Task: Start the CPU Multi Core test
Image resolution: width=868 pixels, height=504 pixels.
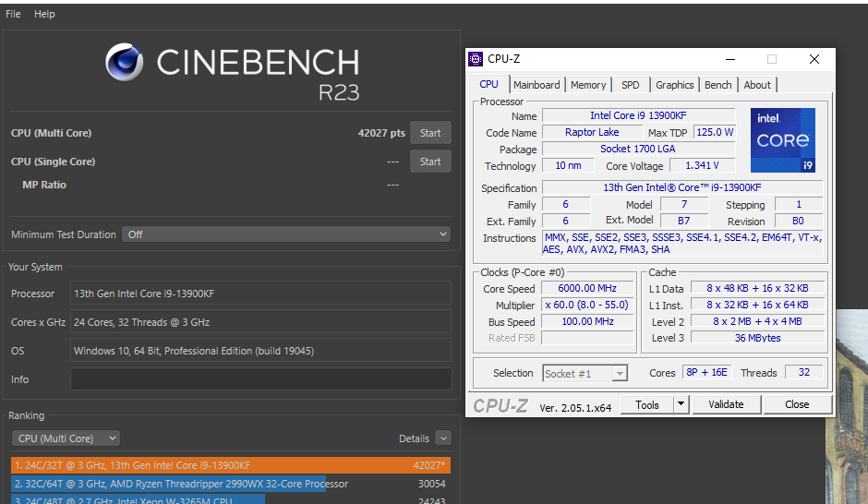Action: click(x=430, y=133)
